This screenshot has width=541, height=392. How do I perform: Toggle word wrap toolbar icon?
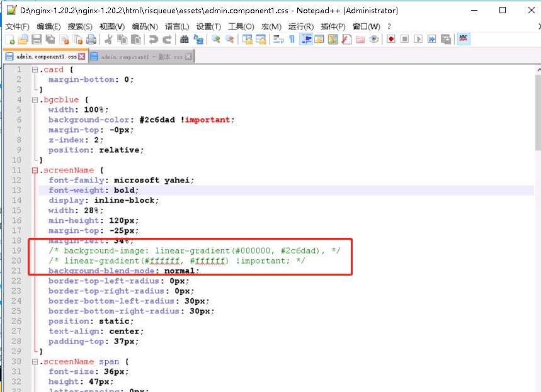278,40
